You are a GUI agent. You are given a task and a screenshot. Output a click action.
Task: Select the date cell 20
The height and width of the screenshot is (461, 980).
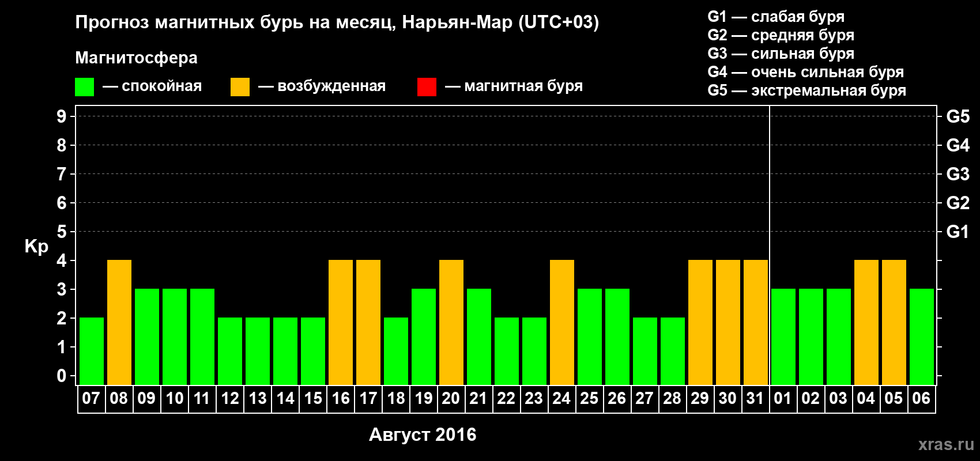[x=451, y=399]
